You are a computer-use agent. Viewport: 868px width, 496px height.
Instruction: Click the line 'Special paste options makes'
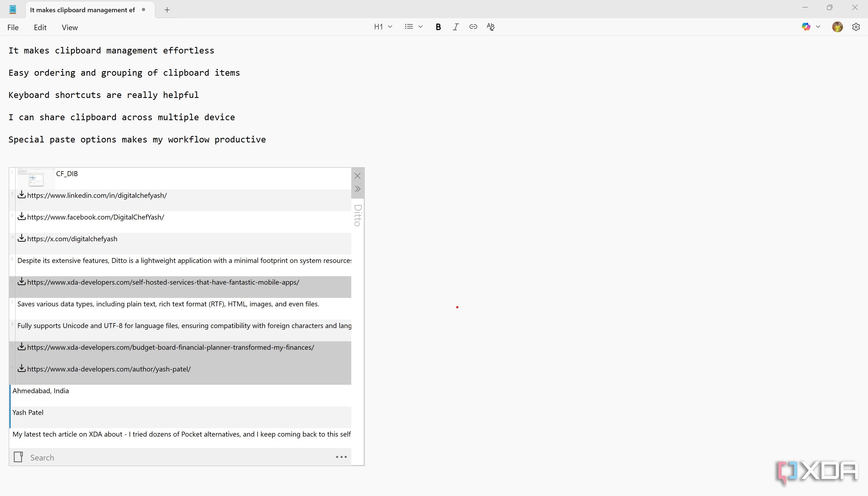coord(137,140)
